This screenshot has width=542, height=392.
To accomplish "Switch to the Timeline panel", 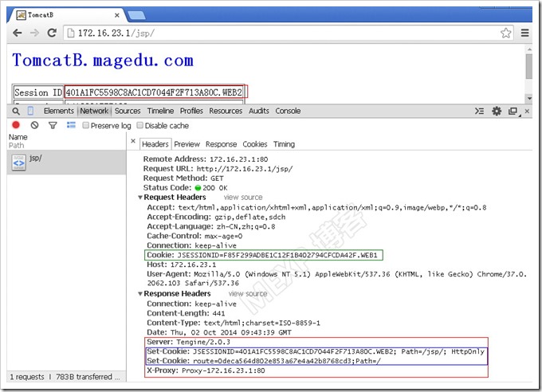I will click(160, 111).
